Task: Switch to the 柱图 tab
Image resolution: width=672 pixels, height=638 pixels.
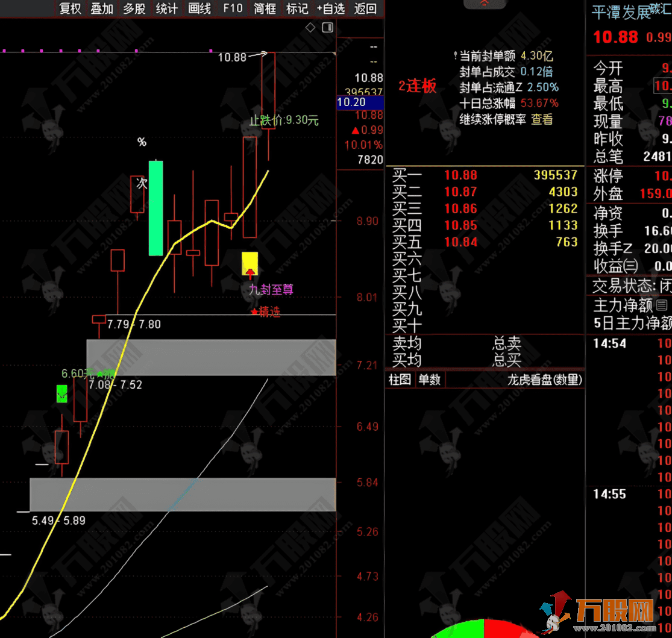Action: 400,380
